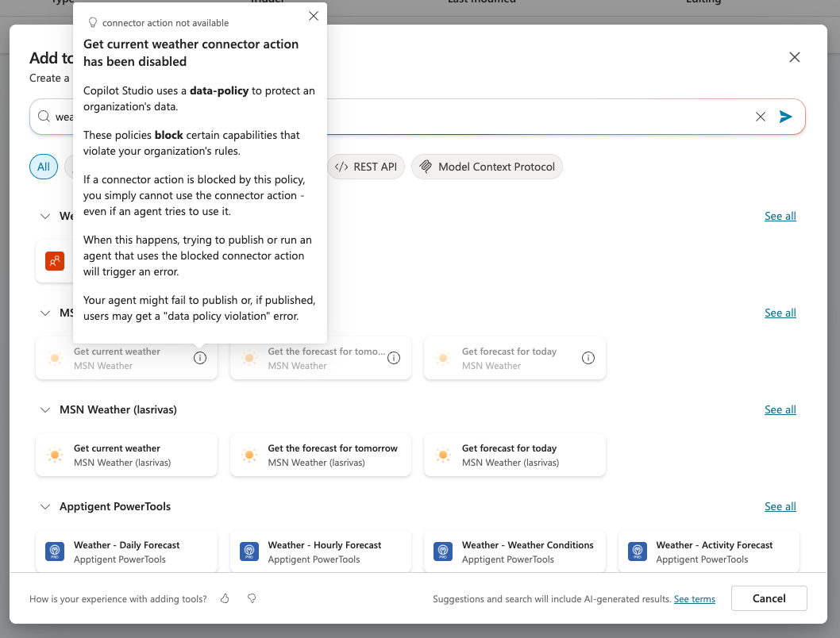
Task: Click the search magnifier icon
Action: 44,116
